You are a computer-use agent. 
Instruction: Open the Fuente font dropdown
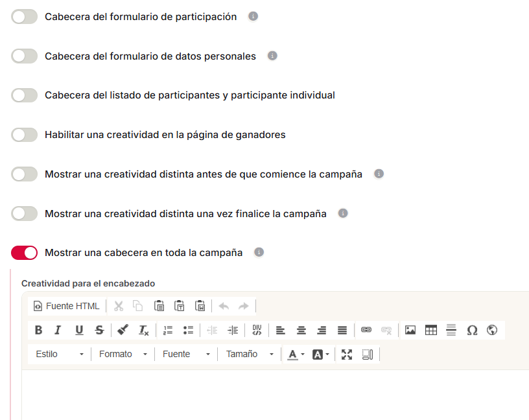click(186, 355)
